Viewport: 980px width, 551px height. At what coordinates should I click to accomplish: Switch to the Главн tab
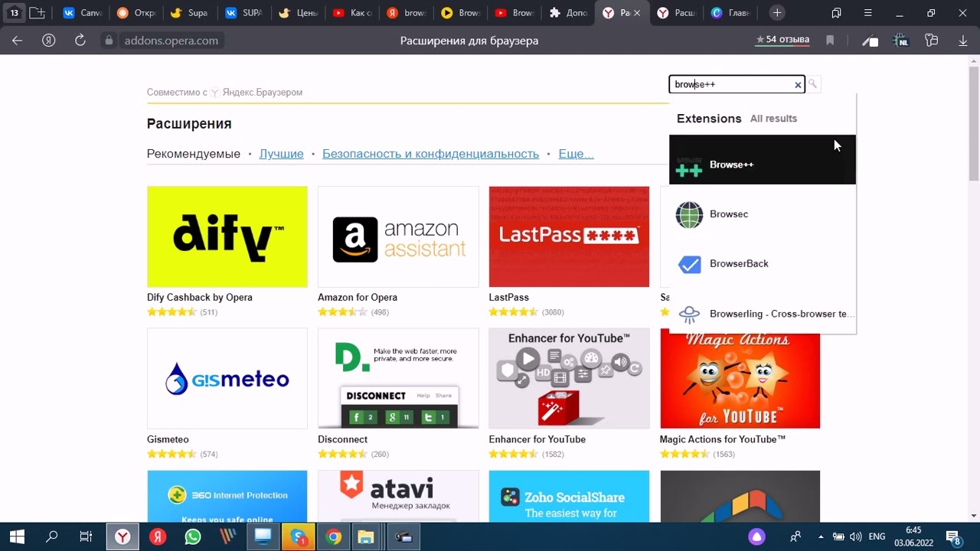point(730,13)
